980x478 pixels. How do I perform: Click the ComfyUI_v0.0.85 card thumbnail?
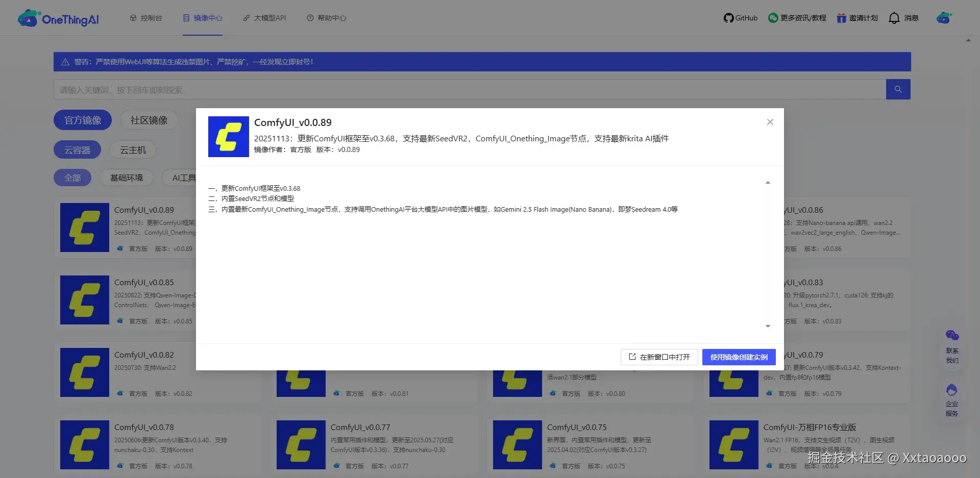point(85,300)
